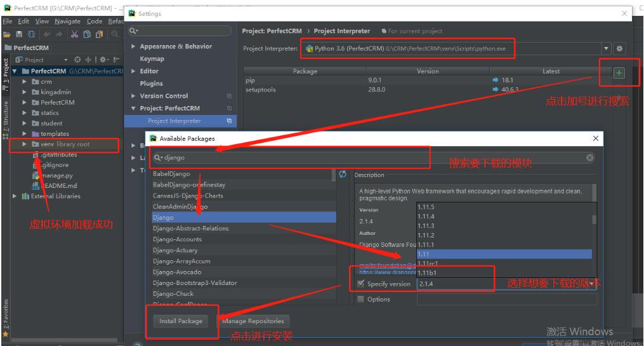Click the Settings search input
The width and height of the screenshot is (644, 346).
pyautogui.click(x=180, y=31)
